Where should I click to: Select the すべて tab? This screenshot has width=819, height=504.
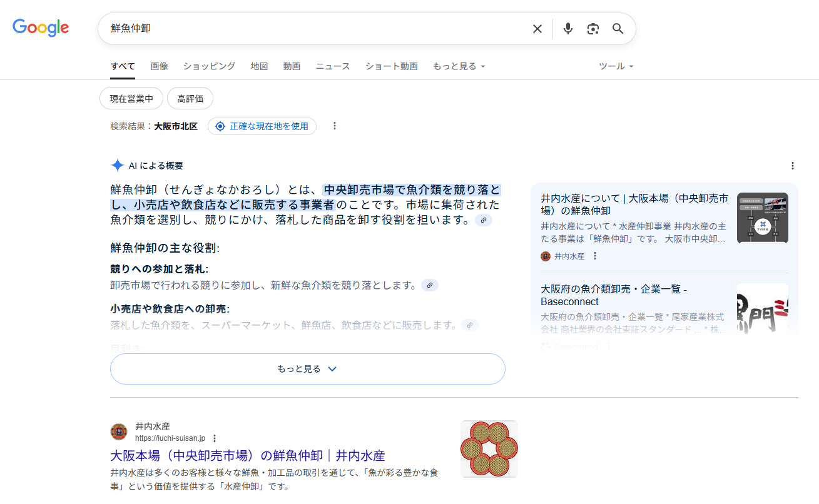tap(123, 66)
